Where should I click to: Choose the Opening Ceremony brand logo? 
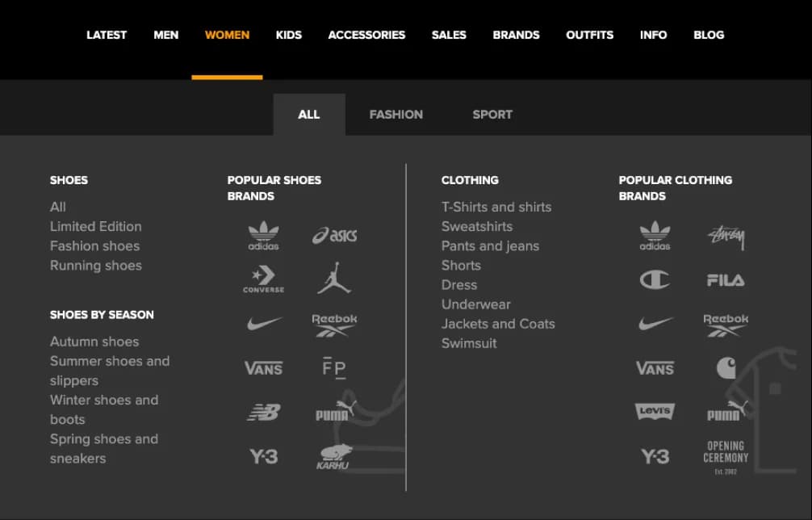click(726, 456)
